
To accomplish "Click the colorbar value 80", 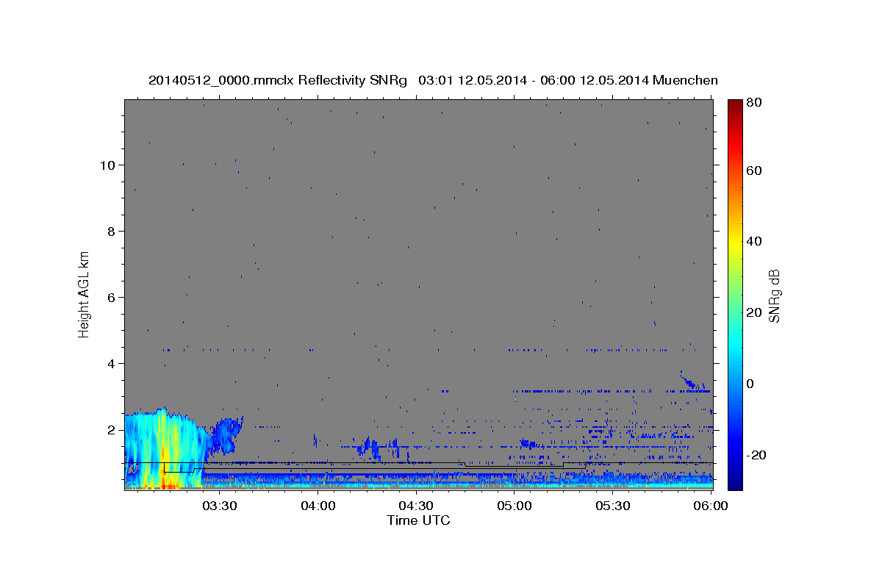I will coord(753,102).
